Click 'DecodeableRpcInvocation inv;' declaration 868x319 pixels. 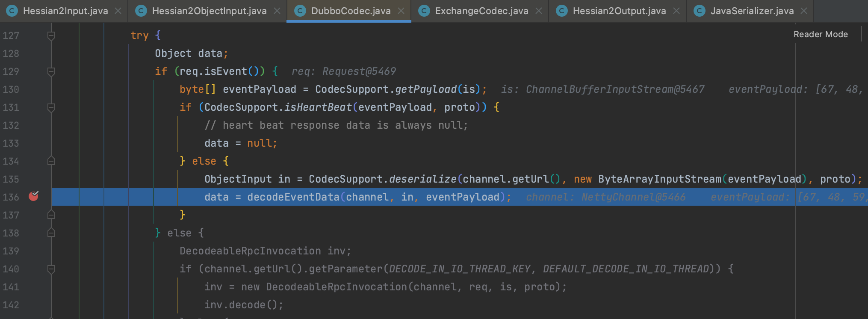tap(266, 251)
